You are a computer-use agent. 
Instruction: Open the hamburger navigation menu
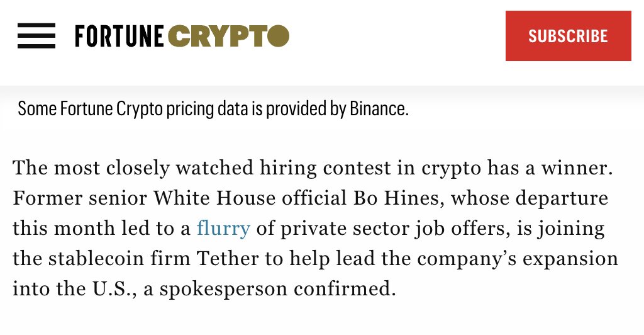36,36
